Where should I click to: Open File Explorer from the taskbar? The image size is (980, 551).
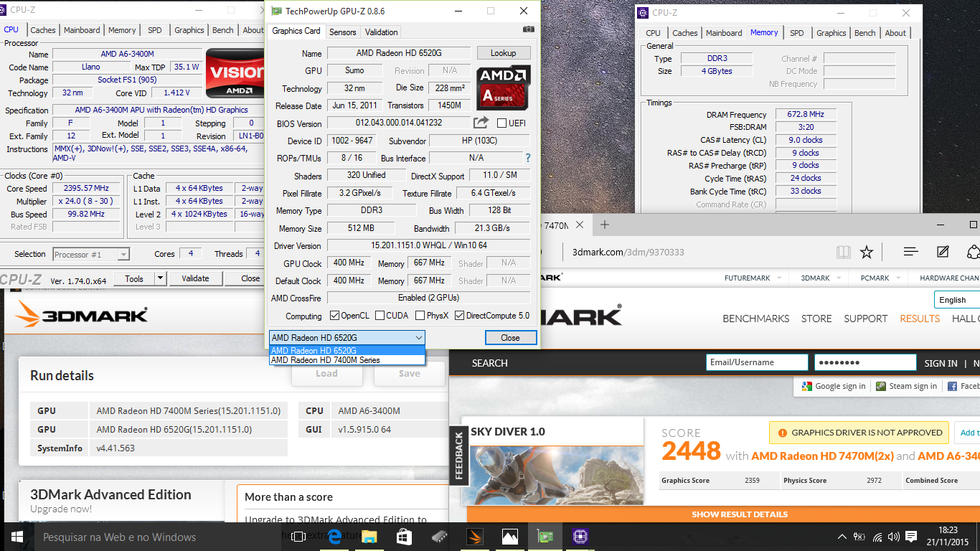369,537
